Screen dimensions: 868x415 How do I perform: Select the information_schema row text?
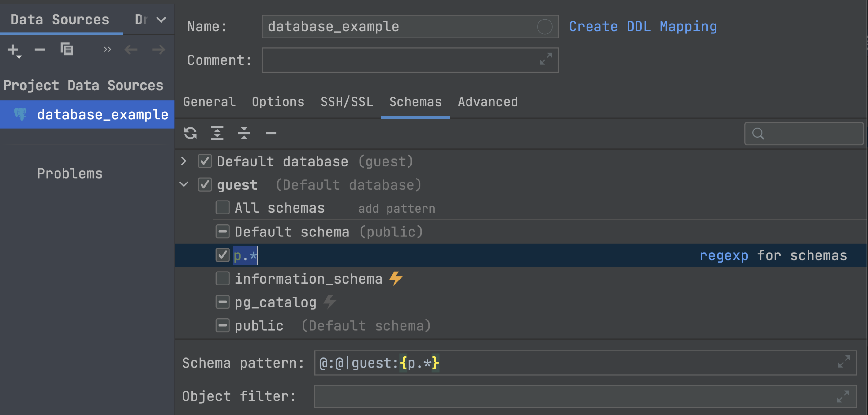click(308, 279)
